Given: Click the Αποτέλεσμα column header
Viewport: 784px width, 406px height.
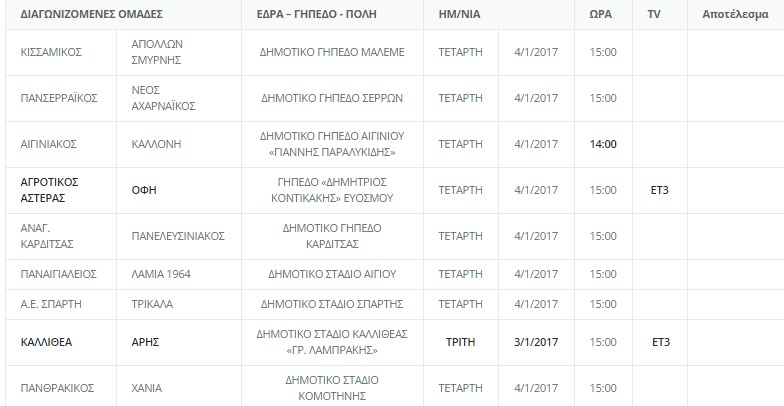Looking at the screenshot, I should coord(735,14).
